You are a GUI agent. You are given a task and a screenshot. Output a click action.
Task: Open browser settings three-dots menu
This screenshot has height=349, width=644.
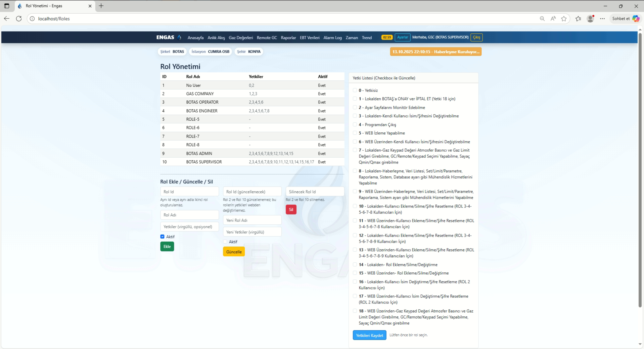point(603,18)
